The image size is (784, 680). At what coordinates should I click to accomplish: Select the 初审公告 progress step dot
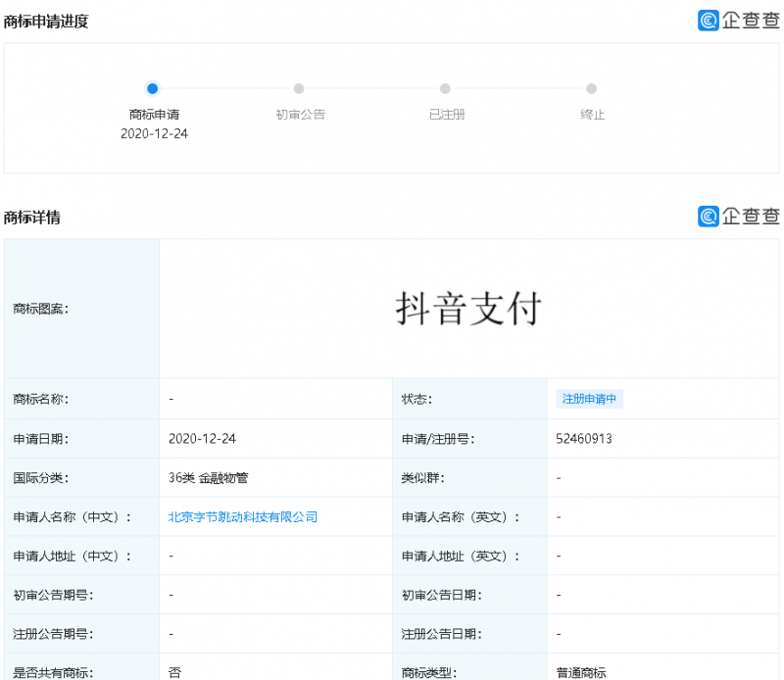click(299, 88)
